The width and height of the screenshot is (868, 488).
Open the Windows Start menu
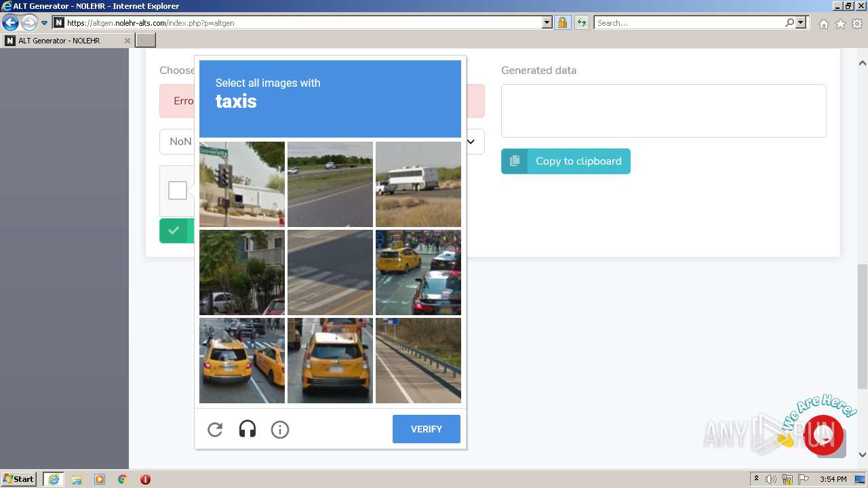(19, 479)
